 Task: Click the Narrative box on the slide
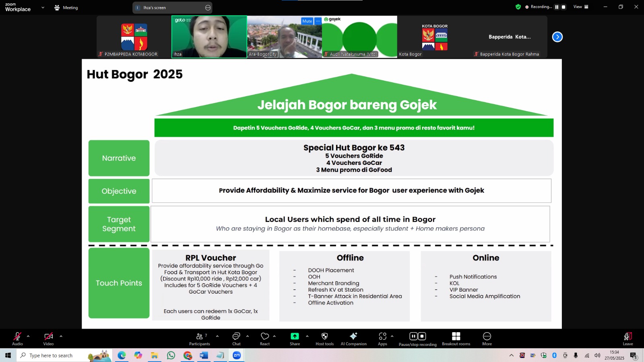pyautogui.click(x=119, y=158)
